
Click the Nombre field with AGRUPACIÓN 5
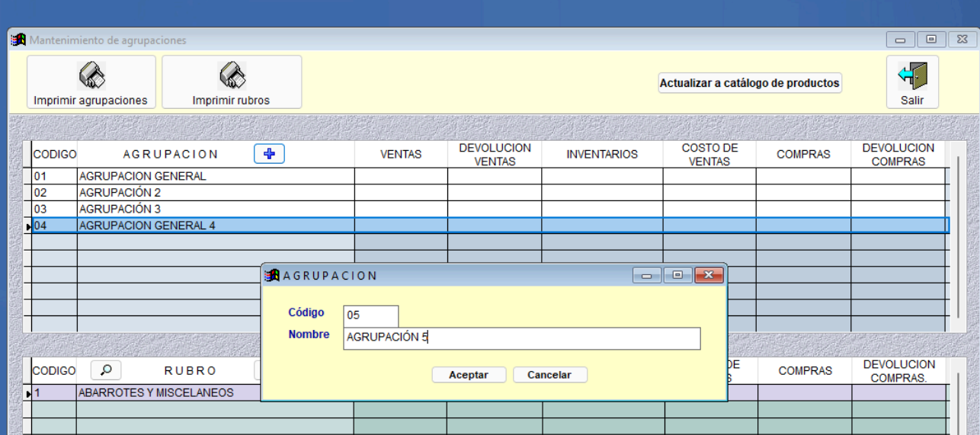click(522, 338)
